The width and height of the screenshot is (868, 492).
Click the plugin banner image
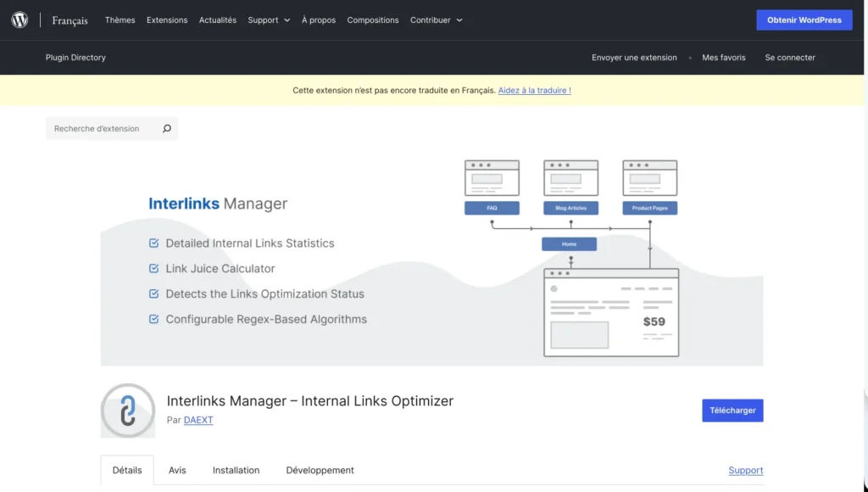[431, 258]
